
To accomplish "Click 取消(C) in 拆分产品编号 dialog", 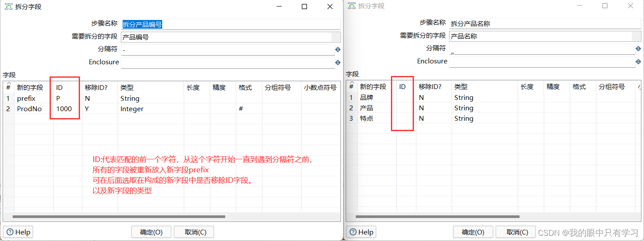I will coord(194,232).
